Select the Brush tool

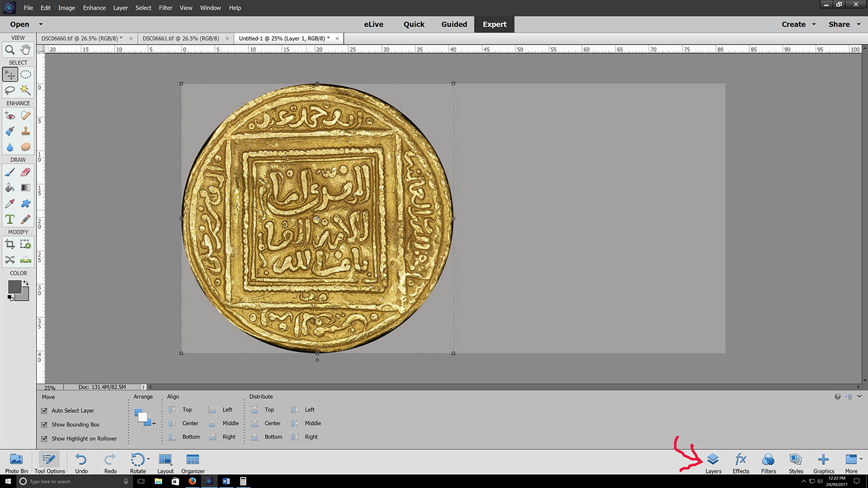click(x=10, y=172)
